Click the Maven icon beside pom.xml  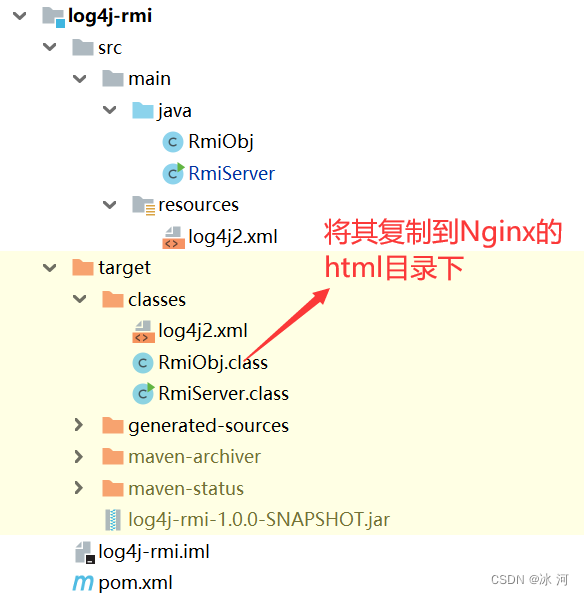[x=83, y=582]
